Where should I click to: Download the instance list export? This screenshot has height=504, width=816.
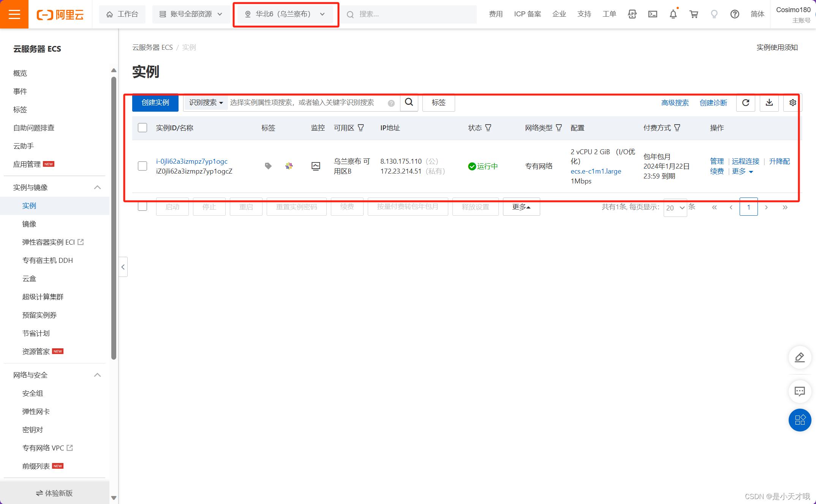click(769, 103)
